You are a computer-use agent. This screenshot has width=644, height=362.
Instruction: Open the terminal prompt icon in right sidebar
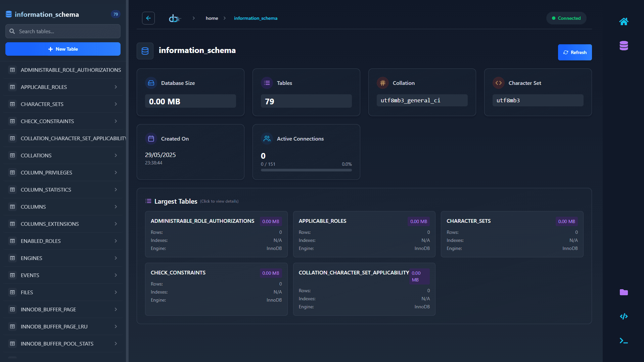(x=624, y=341)
